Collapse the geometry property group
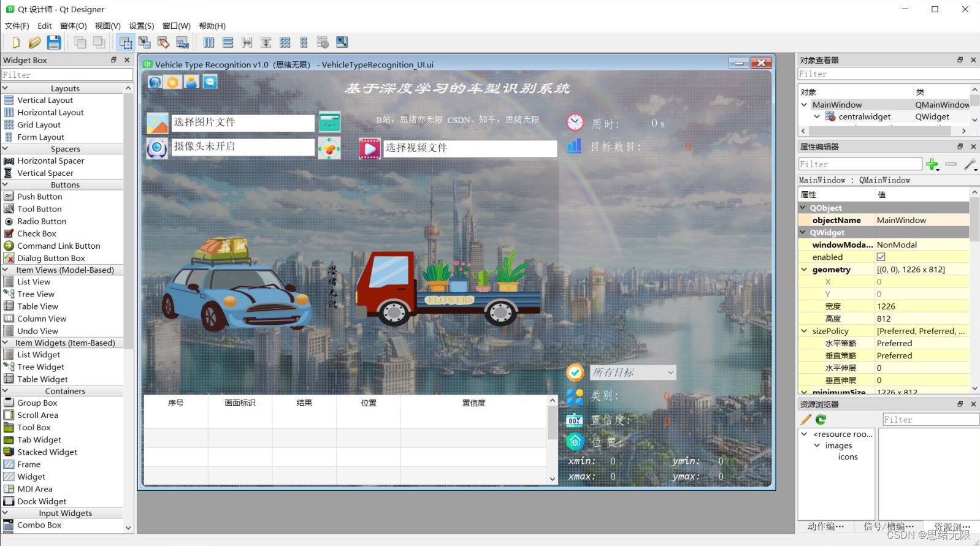 coord(804,270)
